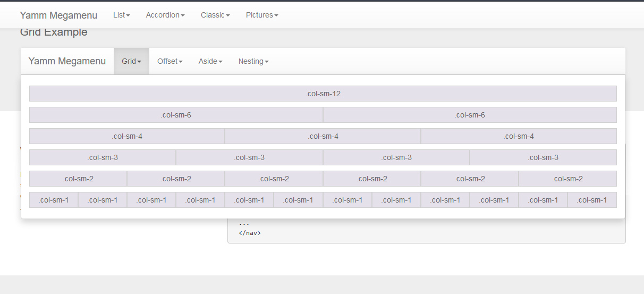Screen dimensions: 644x294
Task: Click the Yamm Megamenu brand in Grid Example navbar
Action: [x=67, y=61]
